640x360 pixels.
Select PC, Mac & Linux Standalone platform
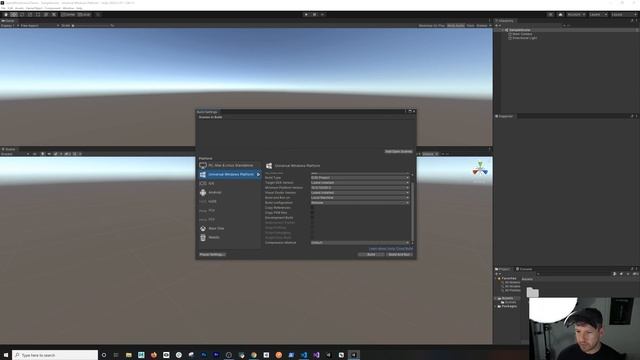point(229,165)
